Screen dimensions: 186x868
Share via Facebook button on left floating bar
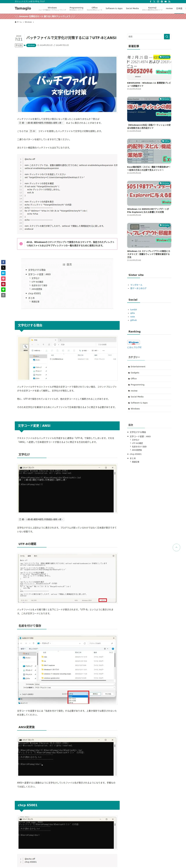(3, 262)
